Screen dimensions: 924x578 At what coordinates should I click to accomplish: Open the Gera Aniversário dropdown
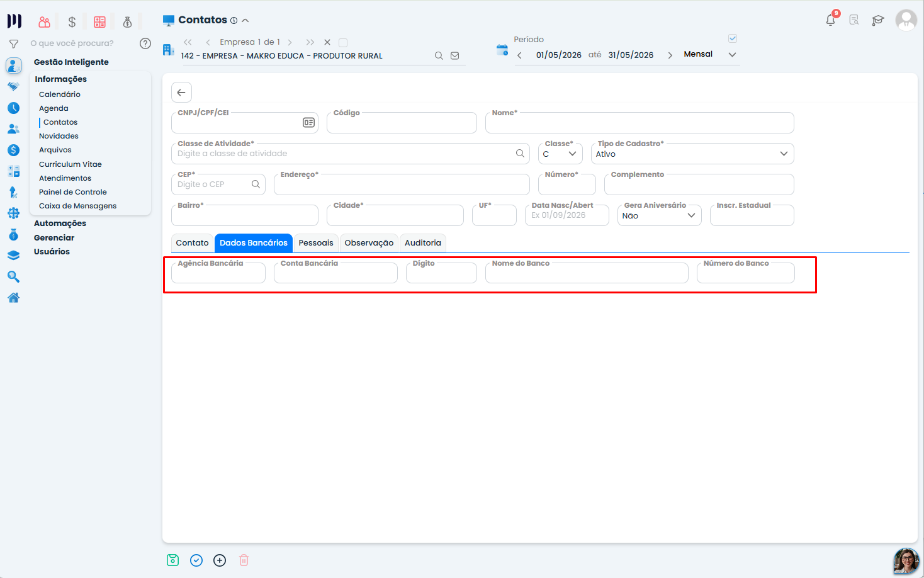point(660,215)
